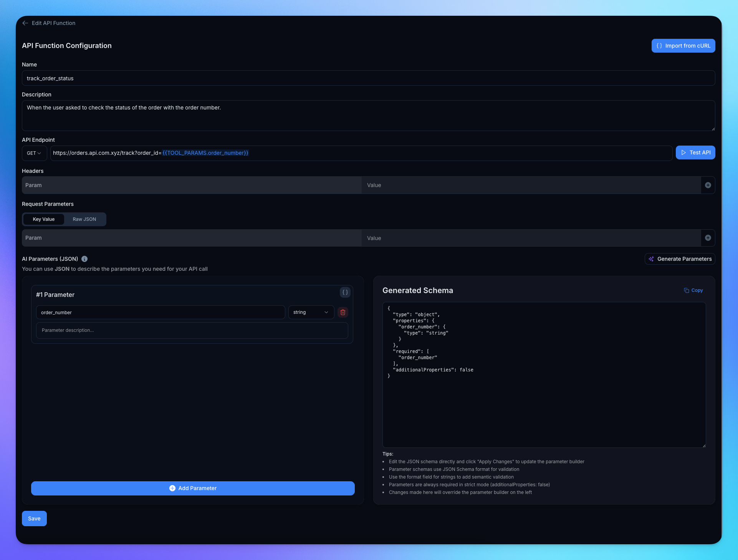Viewport: 738px width, 560px height.
Task: Click the Add Parameter button
Action: tap(193, 488)
